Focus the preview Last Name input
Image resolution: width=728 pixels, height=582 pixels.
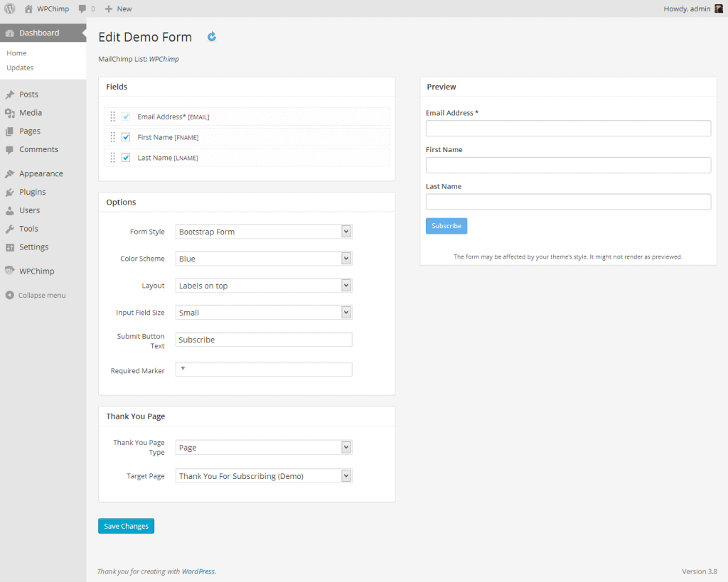pyautogui.click(x=568, y=202)
